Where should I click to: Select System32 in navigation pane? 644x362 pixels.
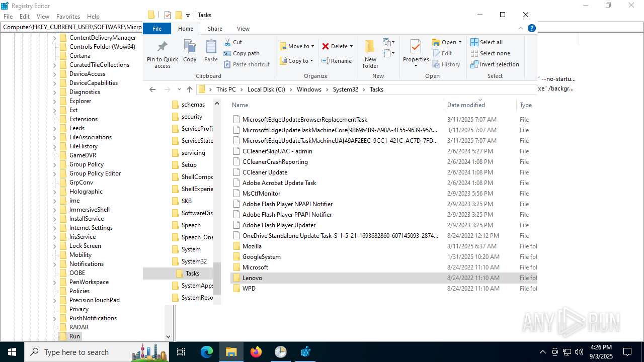coord(194,261)
